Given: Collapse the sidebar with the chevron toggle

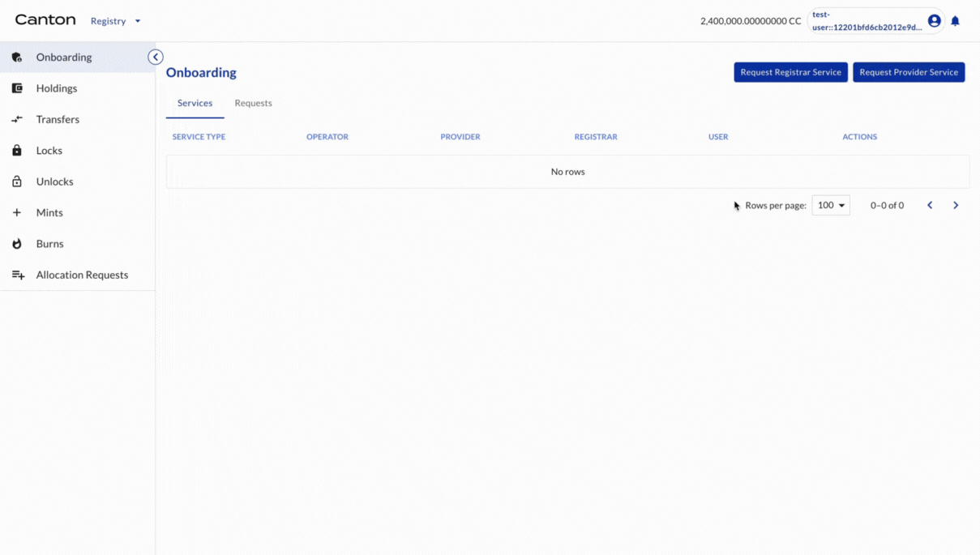Looking at the screenshot, I should tap(155, 57).
